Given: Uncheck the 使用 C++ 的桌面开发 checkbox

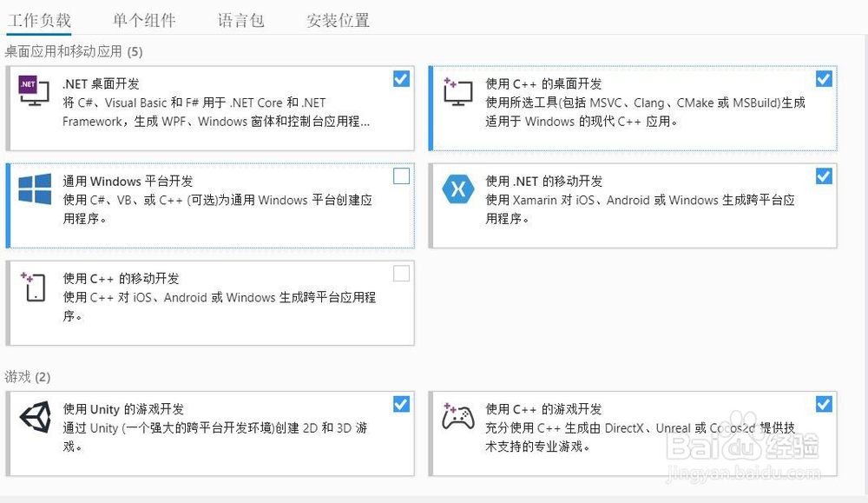Looking at the screenshot, I should [824, 79].
